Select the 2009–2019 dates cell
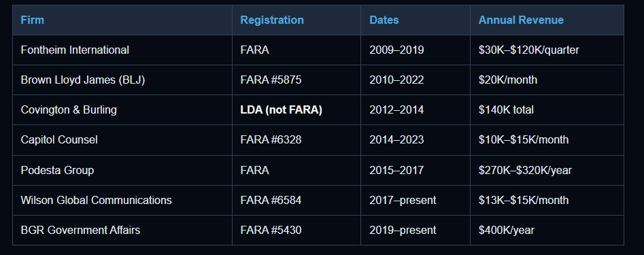The image size is (644, 255). (x=416, y=50)
